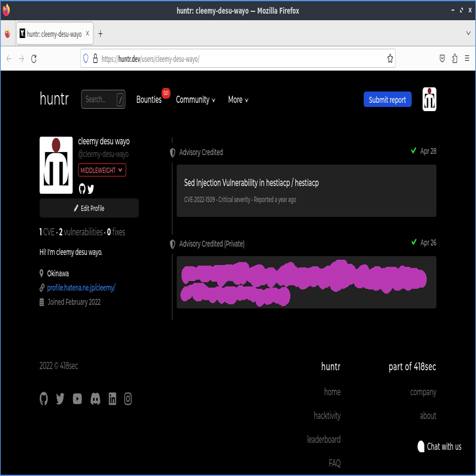Open the tracking protection shield icon
Viewport: 476px width, 476px height.
point(86,58)
